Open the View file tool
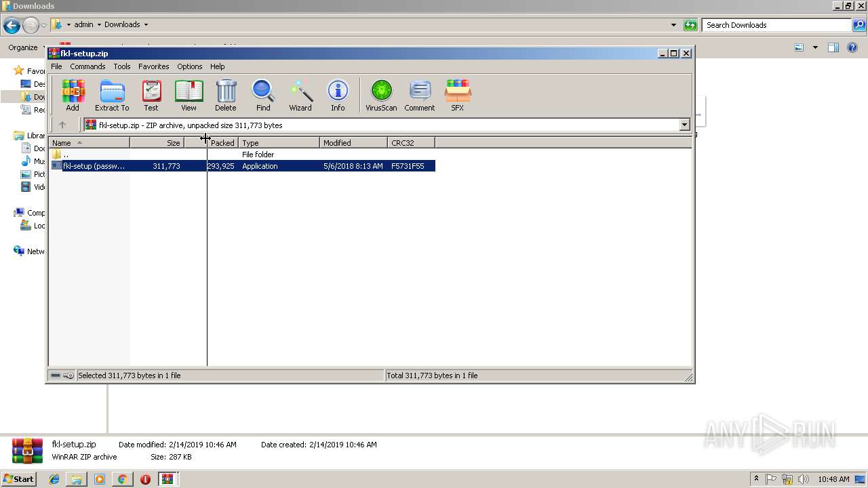Screen dimensions: 868x488 coord(189,95)
